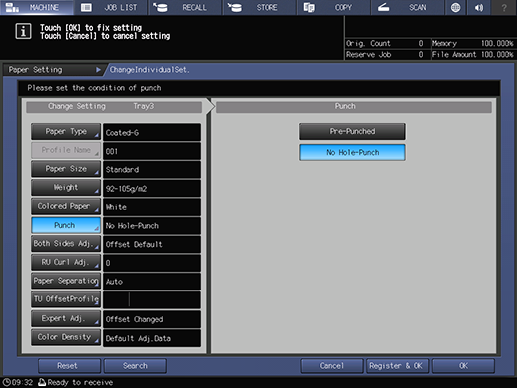The image size is (517, 388).
Task: Click the 92-105g/m2 weight value
Action: coord(152,188)
